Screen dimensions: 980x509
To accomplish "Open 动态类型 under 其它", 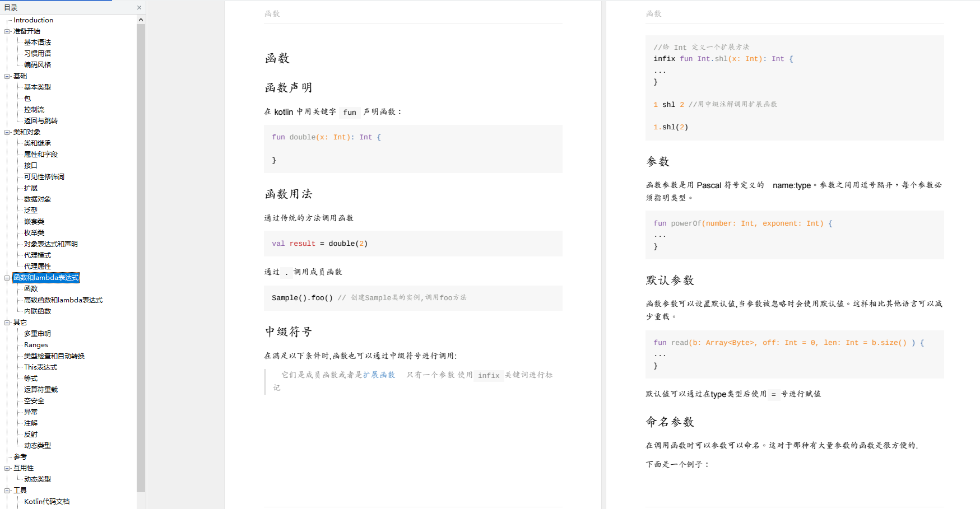I will [38, 446].
